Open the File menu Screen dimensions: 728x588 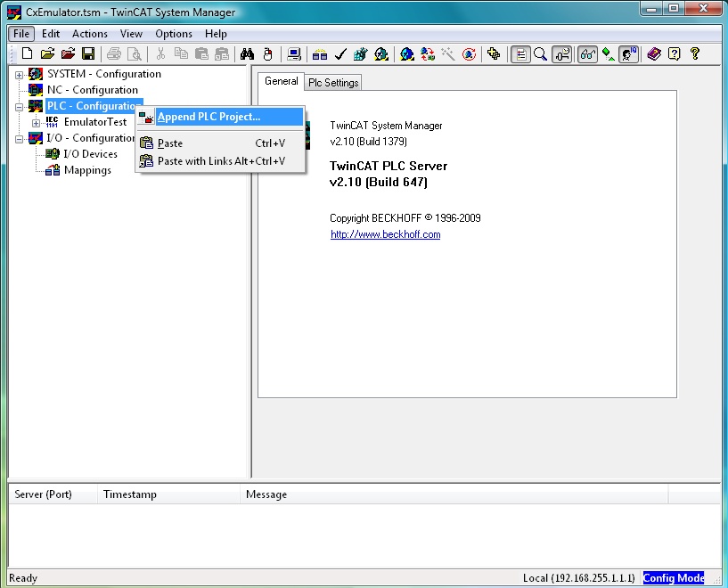coord(21,34)
